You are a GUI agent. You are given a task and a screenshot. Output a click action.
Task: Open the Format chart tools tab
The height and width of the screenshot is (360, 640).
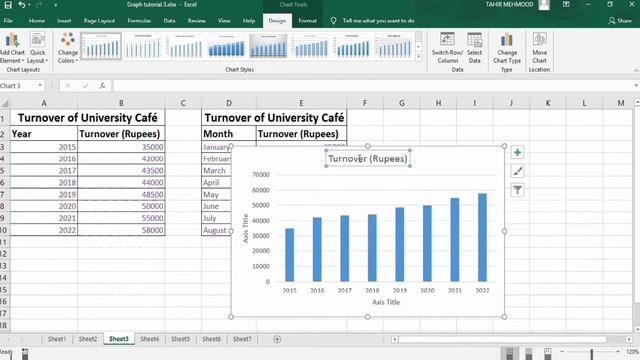pyautogui.click(x=307, y=20)
